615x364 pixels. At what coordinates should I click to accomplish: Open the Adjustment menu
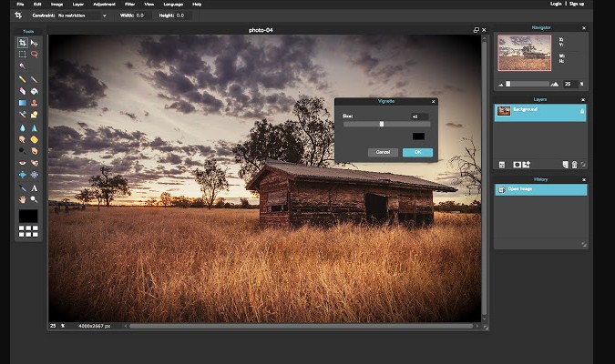click(x=105, y=5)
